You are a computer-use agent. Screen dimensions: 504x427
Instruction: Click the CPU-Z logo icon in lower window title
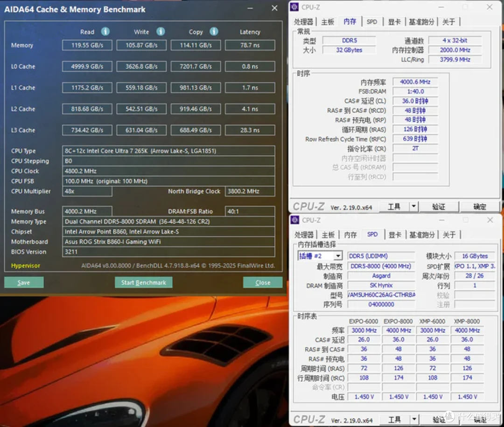(295, 220)
